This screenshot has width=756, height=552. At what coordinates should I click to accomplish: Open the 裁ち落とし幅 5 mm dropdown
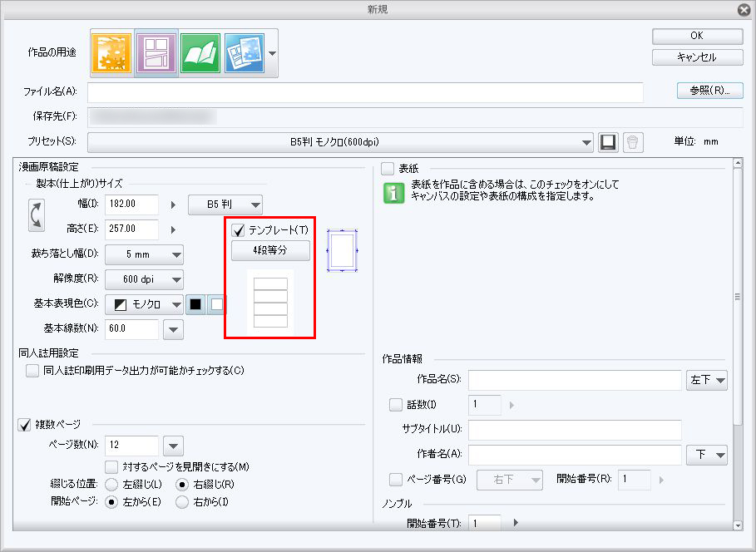[145, 254]
